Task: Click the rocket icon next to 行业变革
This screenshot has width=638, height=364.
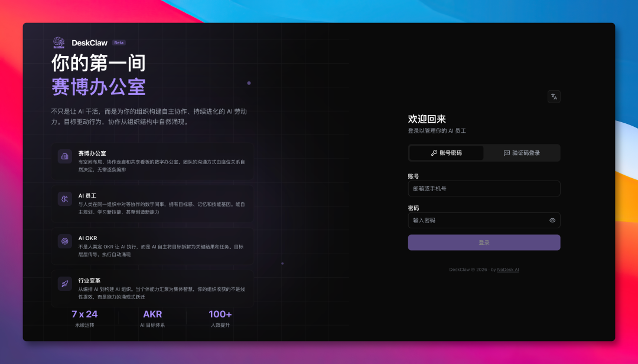Action: (x=64, y=283)
